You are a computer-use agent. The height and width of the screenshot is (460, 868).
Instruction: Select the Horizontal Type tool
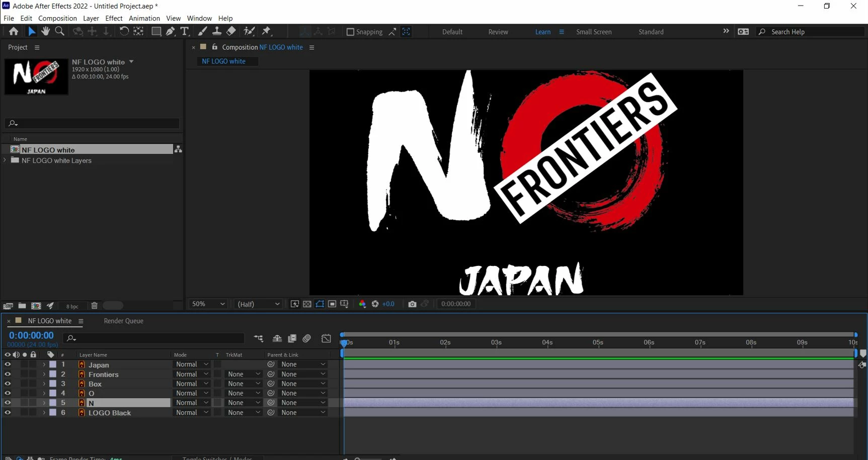coord(185,31)
